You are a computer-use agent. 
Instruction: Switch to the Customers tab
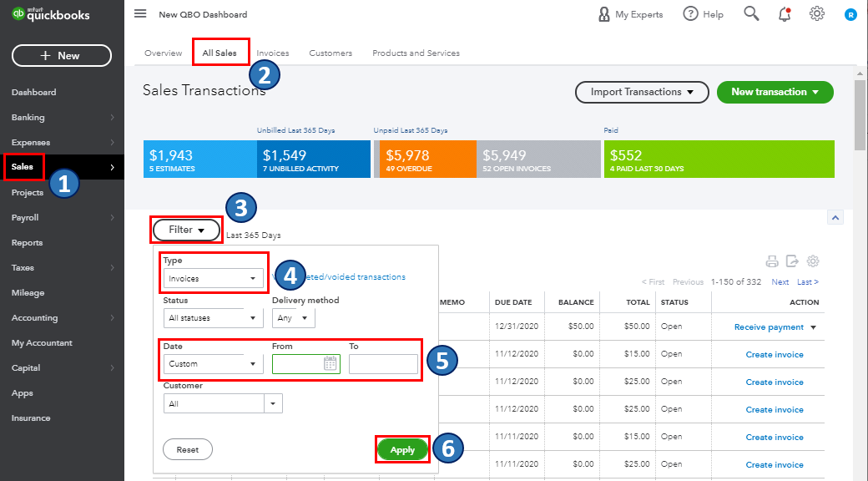pyautogui.click(x=331, y=53)
